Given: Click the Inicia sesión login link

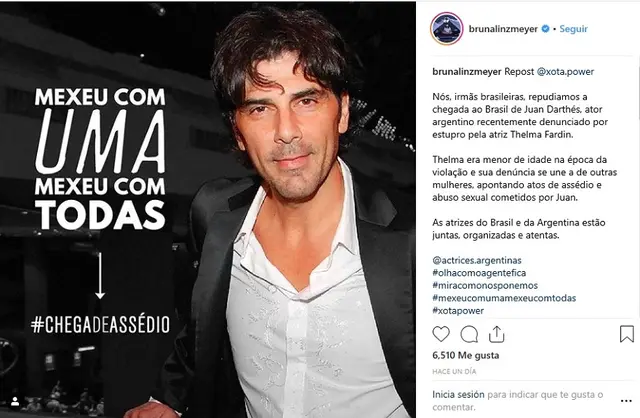Looking at the screenshot, I should coord(458,395).
